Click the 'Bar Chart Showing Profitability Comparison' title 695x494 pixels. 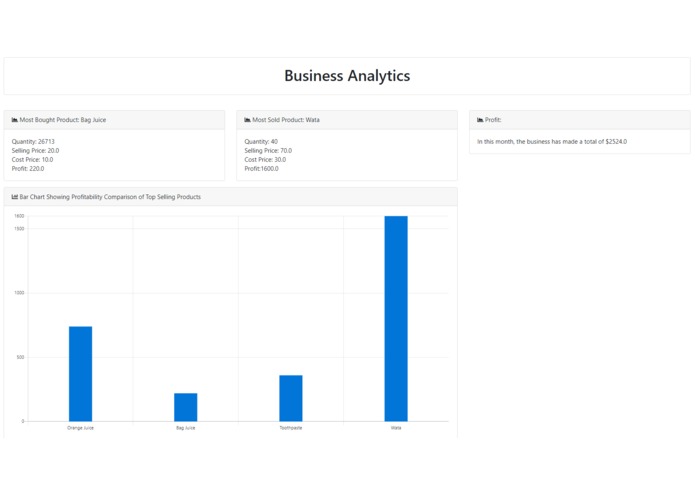point(110,197)
